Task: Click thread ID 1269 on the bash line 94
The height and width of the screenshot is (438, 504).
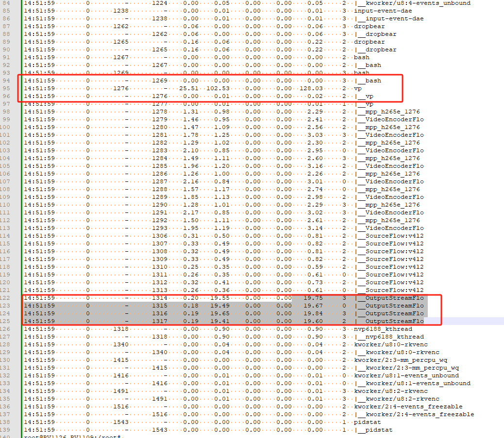Action: click(160, 81)
